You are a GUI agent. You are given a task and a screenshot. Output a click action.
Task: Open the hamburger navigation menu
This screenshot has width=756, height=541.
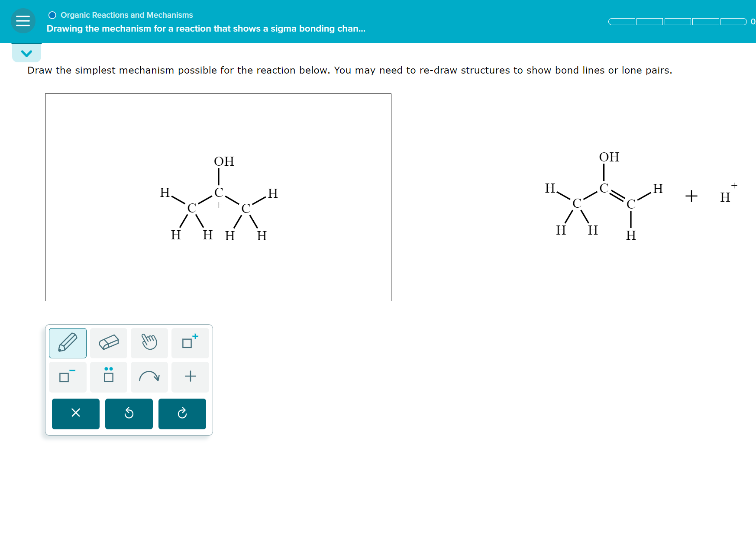[x=23, y=21]
